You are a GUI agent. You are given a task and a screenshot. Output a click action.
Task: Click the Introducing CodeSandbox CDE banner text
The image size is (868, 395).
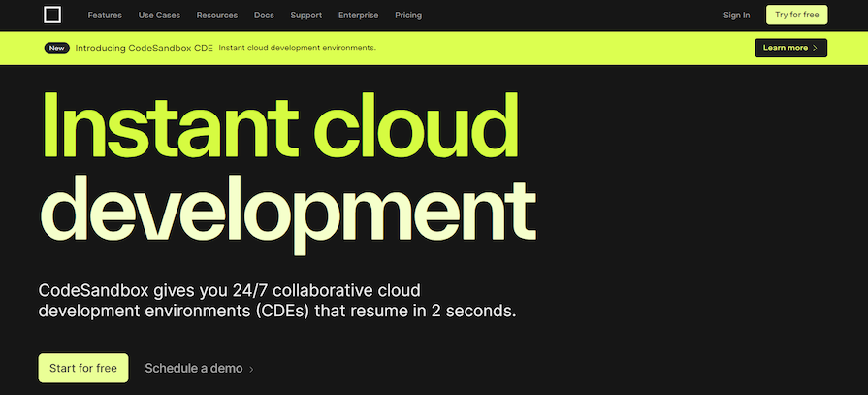tap(143, 48)
